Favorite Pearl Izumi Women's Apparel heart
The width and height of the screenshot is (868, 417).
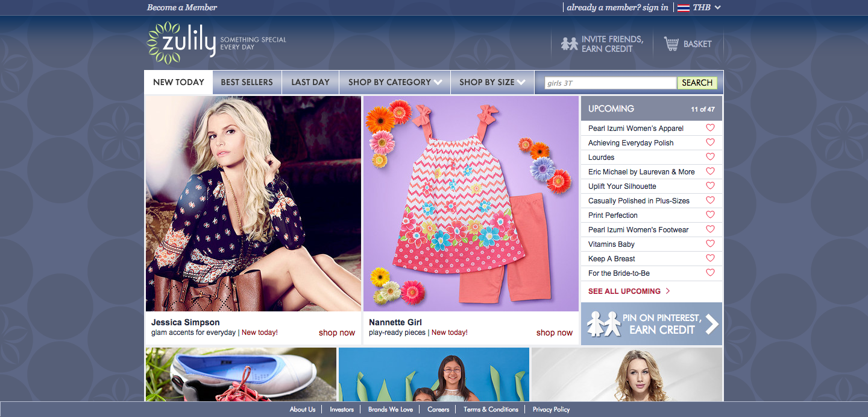click(710, 128)
